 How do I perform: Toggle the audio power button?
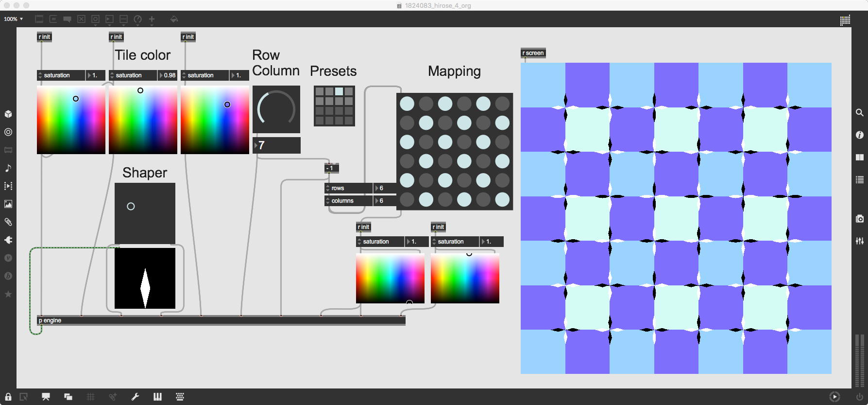click(x=859, y=397)
